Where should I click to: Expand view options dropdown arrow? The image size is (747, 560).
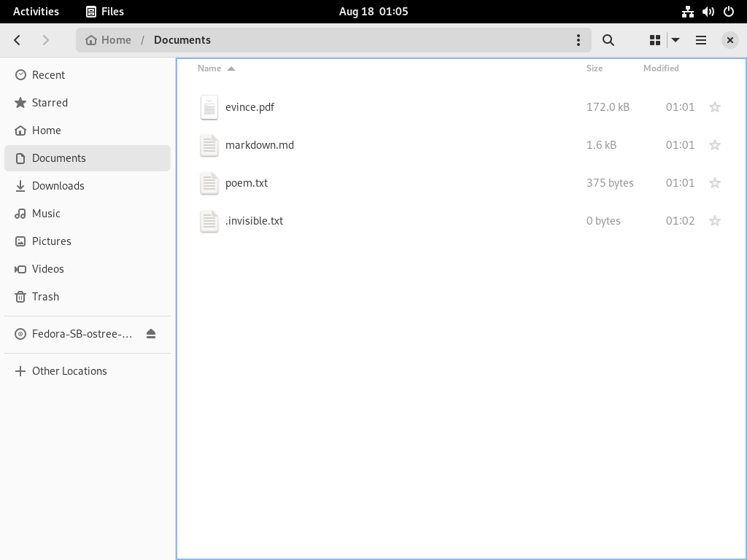coord(676,40)
